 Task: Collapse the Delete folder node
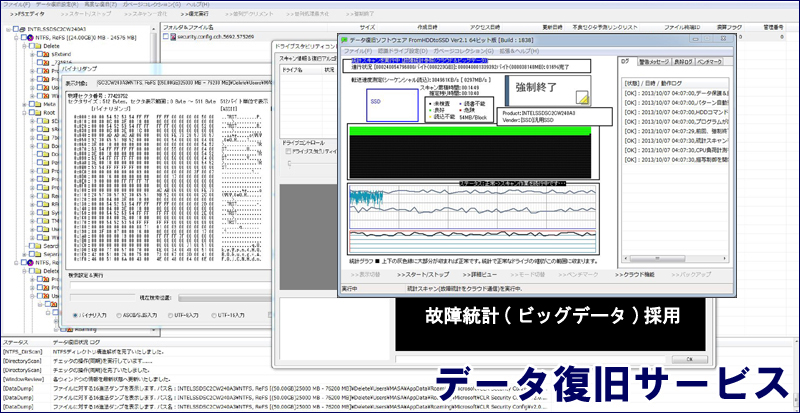(23, 45)
